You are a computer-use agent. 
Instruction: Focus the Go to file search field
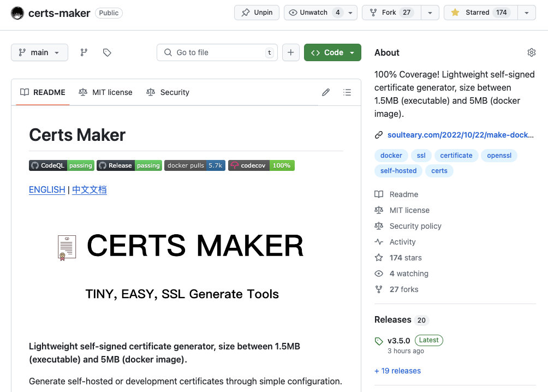point(217,52)
